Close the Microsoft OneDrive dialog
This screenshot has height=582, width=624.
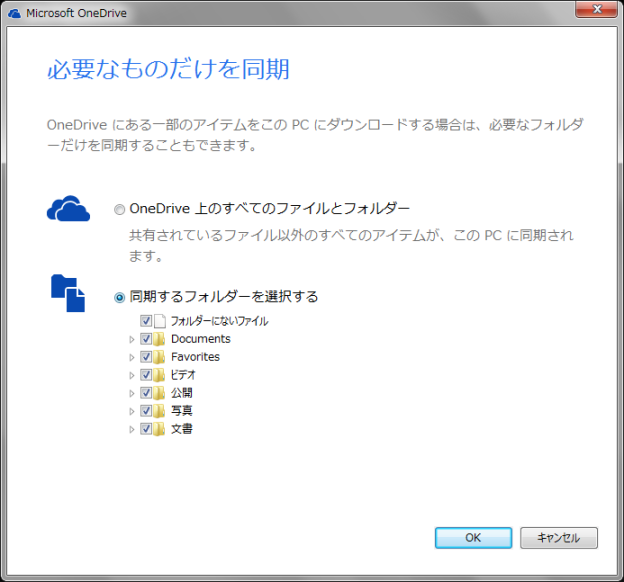(596, 9)
